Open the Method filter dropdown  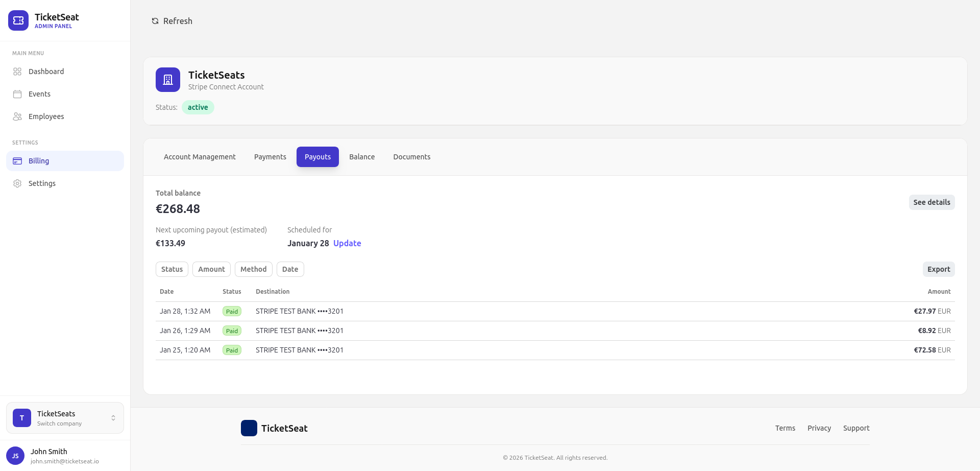[254, 269]
